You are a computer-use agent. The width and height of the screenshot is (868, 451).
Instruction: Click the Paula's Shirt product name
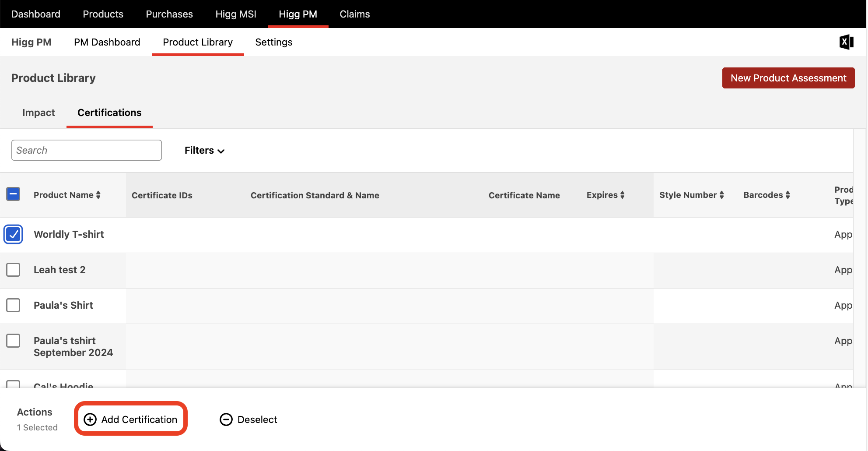(63, 305)
